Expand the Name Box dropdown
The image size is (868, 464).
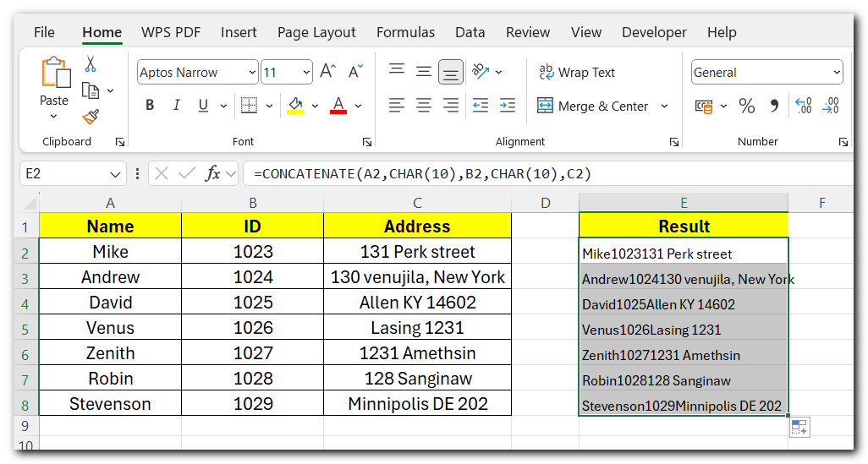click(x=115, y=174)
